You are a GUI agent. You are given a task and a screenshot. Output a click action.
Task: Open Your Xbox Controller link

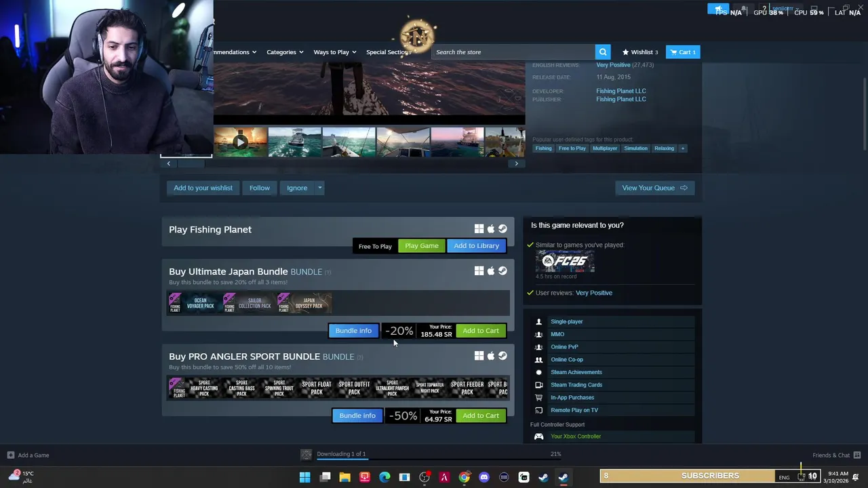(576, 436)
